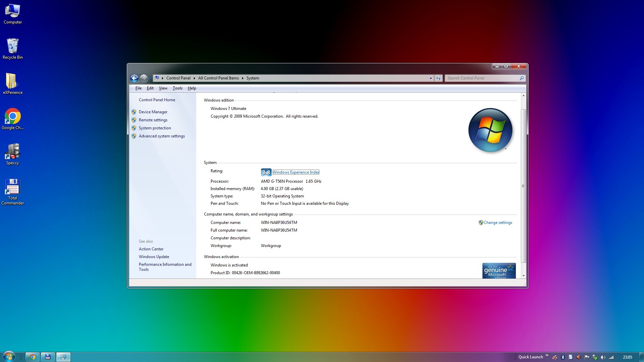The width and height of the screenshot is (644, 362).
Task: Expand the address bar history dropdown
Action: pyautogui.click(x=431, y=78)
